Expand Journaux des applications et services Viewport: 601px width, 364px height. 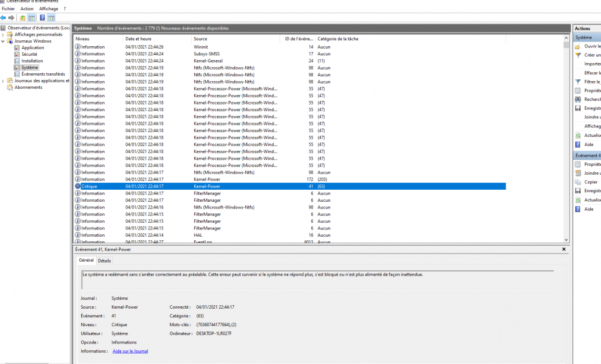[x=3, y=80]
